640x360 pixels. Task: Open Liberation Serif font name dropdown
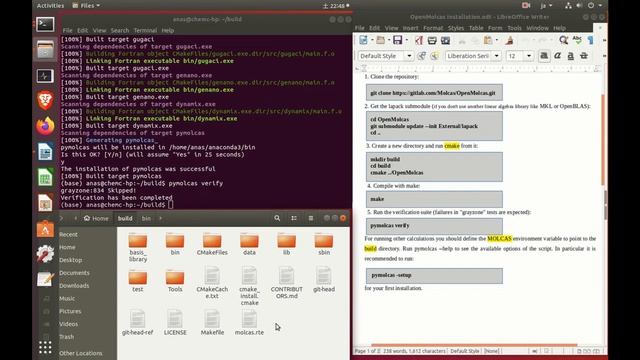click(x=496, y=56)
